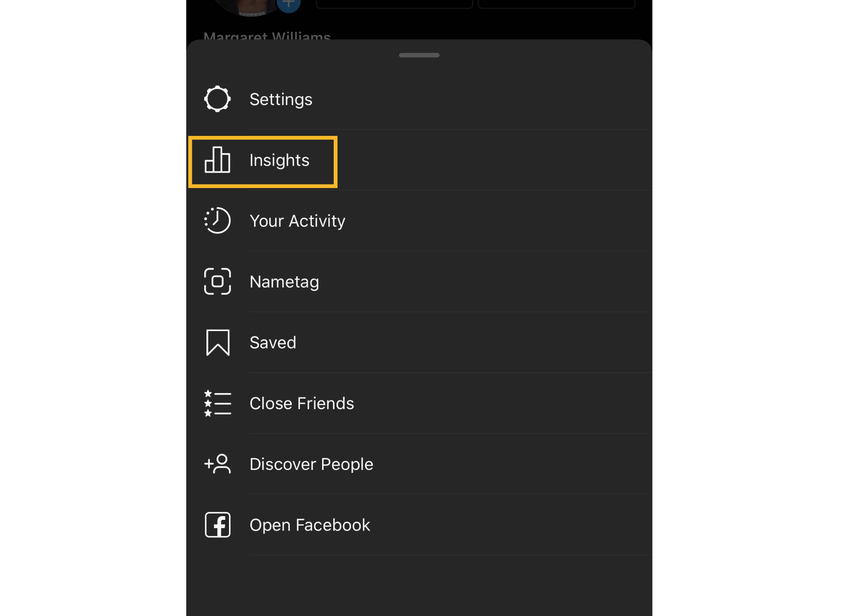854x616 pixels.
Task: Tap the Saved bookmark icon
Action: [218, 342]
